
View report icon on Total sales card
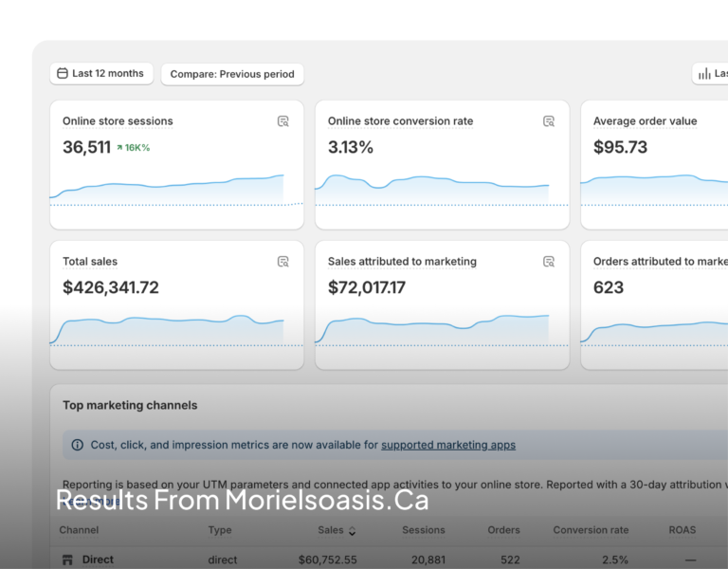point(283,262)
